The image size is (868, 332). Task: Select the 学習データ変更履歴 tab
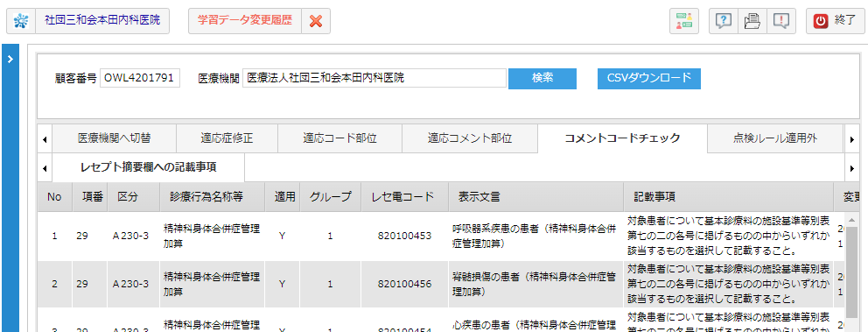245,21
